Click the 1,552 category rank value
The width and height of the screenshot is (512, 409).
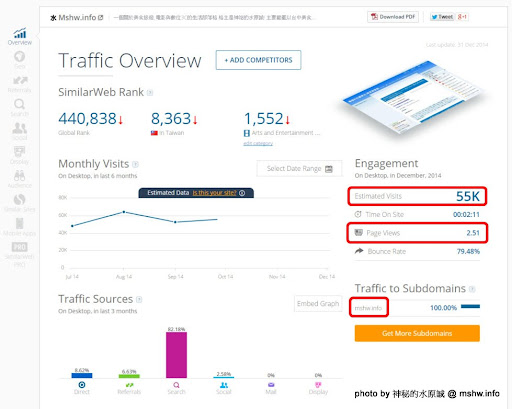(264, 119)
